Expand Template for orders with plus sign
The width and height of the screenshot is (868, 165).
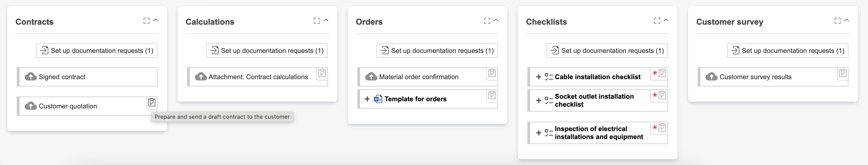tap(367, 99)
